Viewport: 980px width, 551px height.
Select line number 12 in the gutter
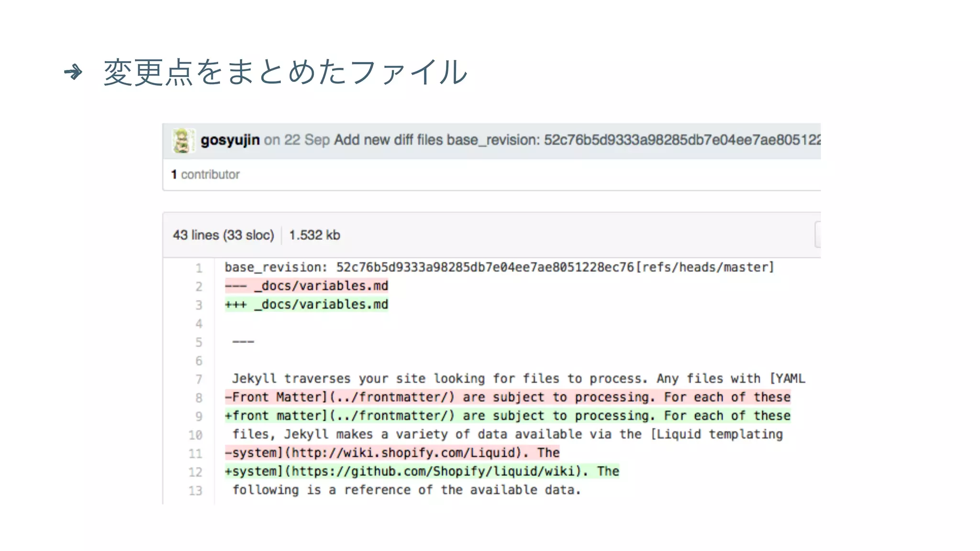[196, 472]
